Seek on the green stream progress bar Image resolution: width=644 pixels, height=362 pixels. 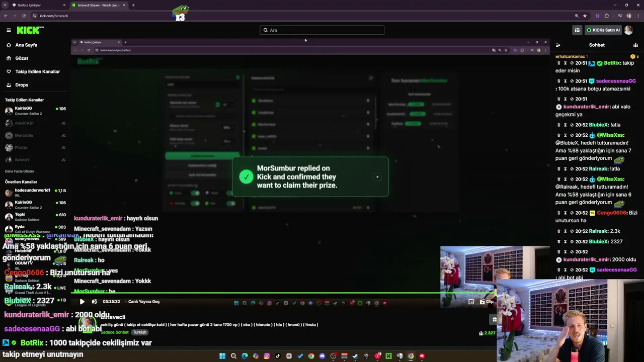pyautogui.click(x=284, y=293)
